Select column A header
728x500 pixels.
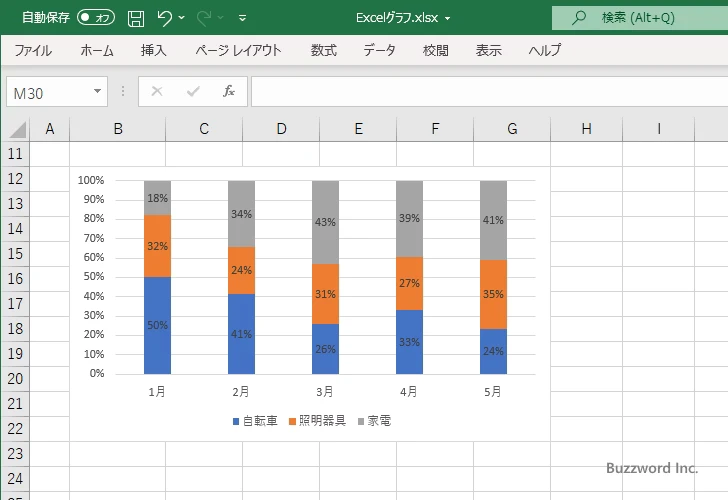click(50, 129)
